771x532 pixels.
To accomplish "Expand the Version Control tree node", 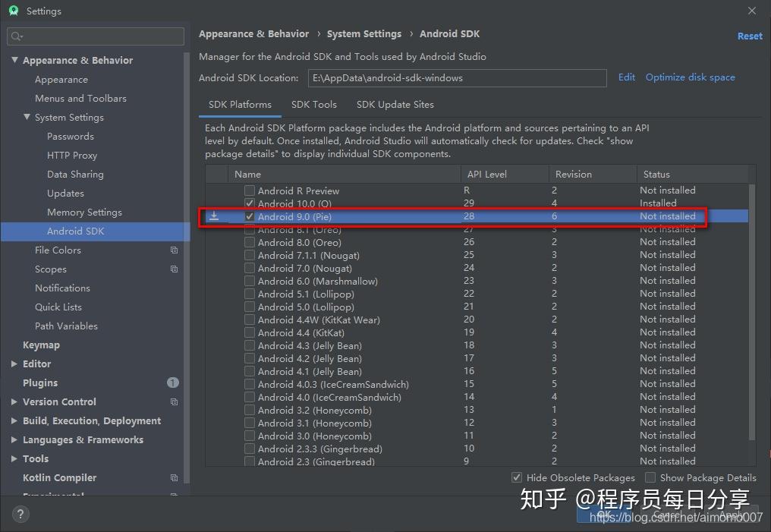I will pyautogui.click(x=14, y=401).
